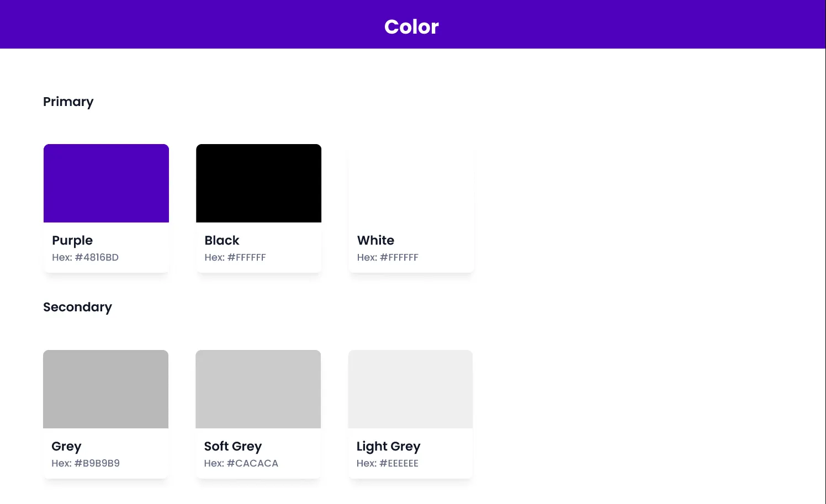Pick the White color swatch
826x504 pixels.
tap(411, 183)
